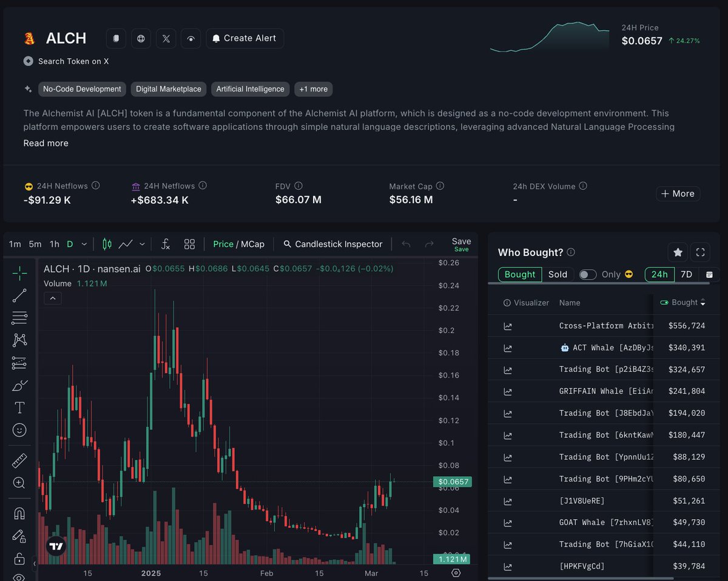
Task: Expand metrics with the More button
Action: [678, 193]
